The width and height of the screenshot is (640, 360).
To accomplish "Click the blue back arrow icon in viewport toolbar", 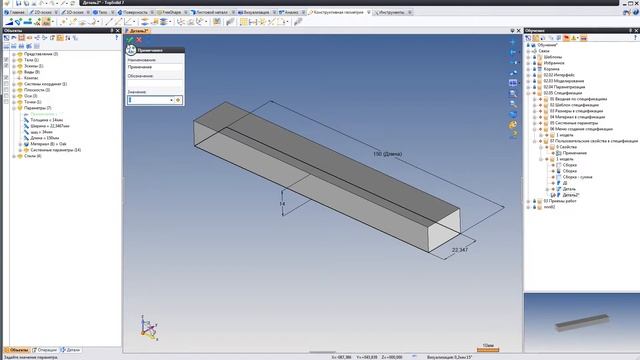I will pos(513,52).
